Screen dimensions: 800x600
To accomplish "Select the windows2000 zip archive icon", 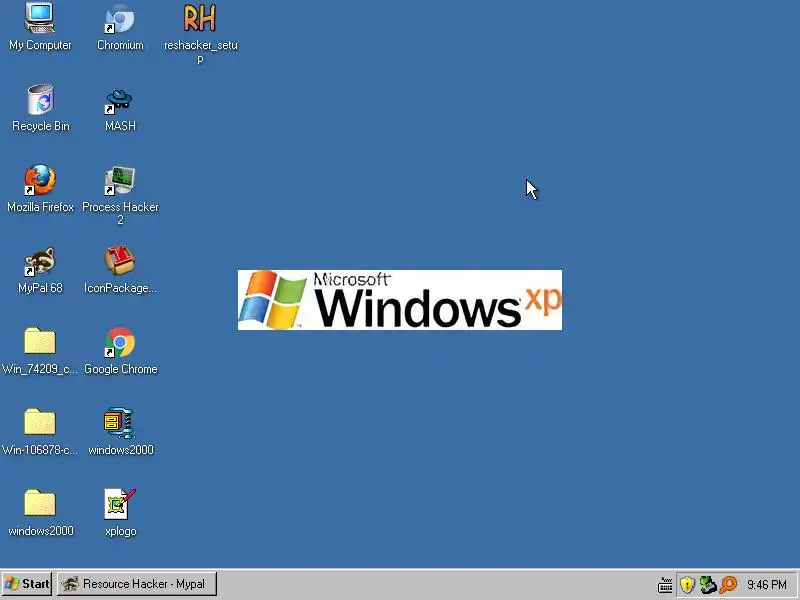I will point(120,423).
